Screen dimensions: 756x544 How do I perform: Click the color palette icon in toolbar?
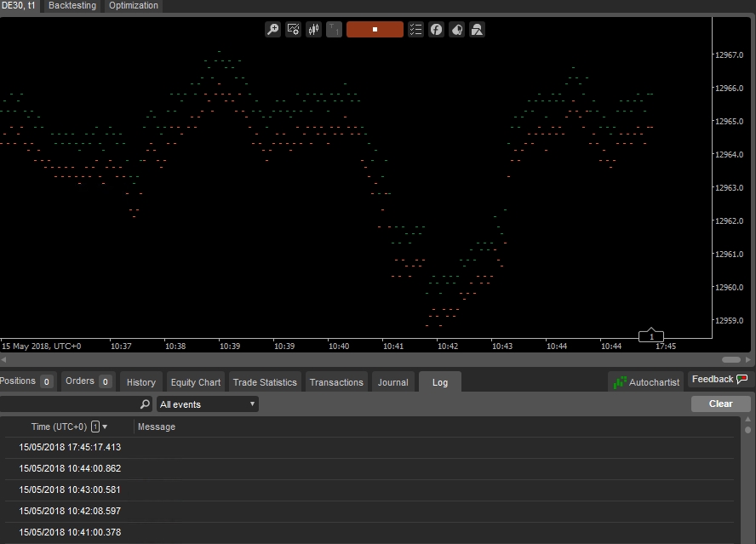tap(456, 30)
